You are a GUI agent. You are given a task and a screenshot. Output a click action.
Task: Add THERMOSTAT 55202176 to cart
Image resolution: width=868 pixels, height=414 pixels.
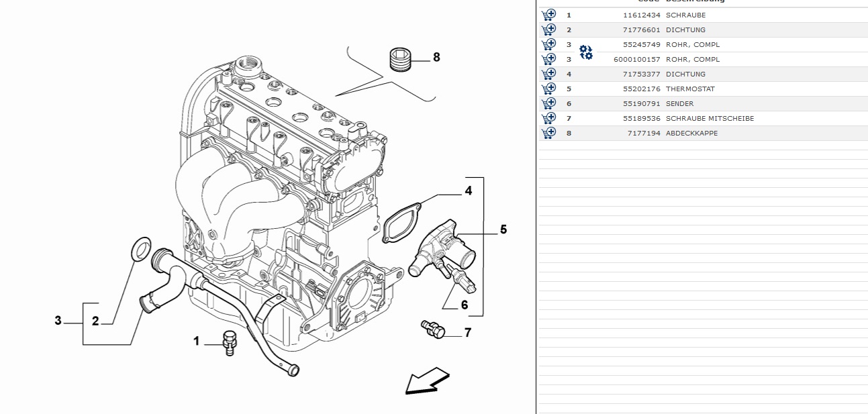pos(548,89)
